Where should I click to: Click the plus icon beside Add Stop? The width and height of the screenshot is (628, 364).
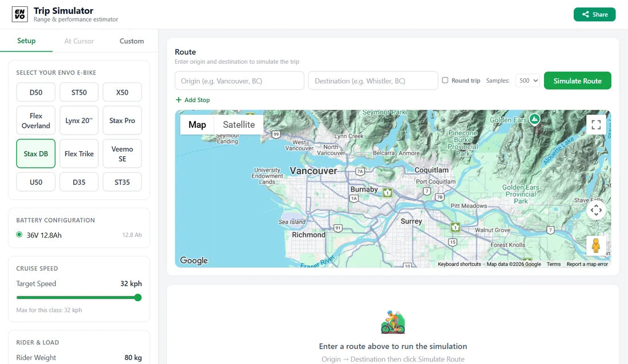[179, 100]
